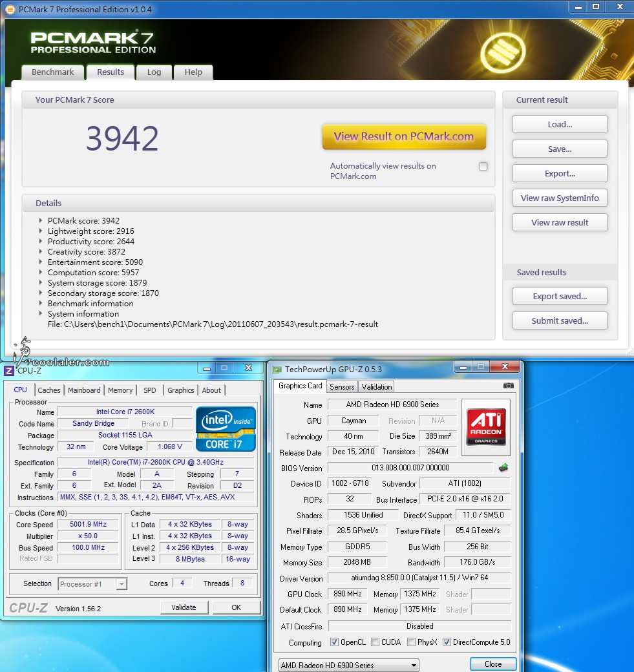634x672 pixels.
Task: Click the CPU-Z Specification field
Action: pyautogui.click(x=156, y=462)
